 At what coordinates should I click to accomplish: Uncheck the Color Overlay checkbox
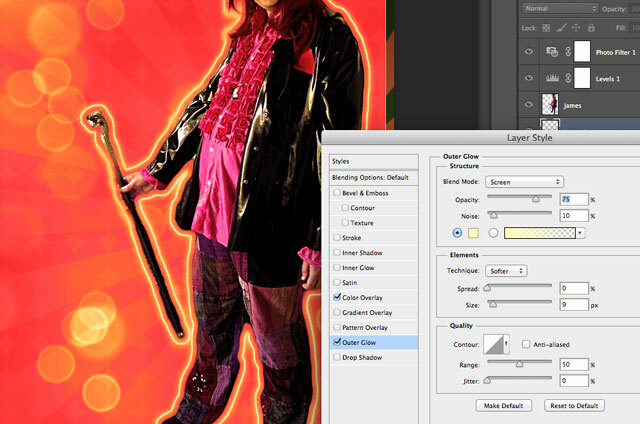point(337,297)
